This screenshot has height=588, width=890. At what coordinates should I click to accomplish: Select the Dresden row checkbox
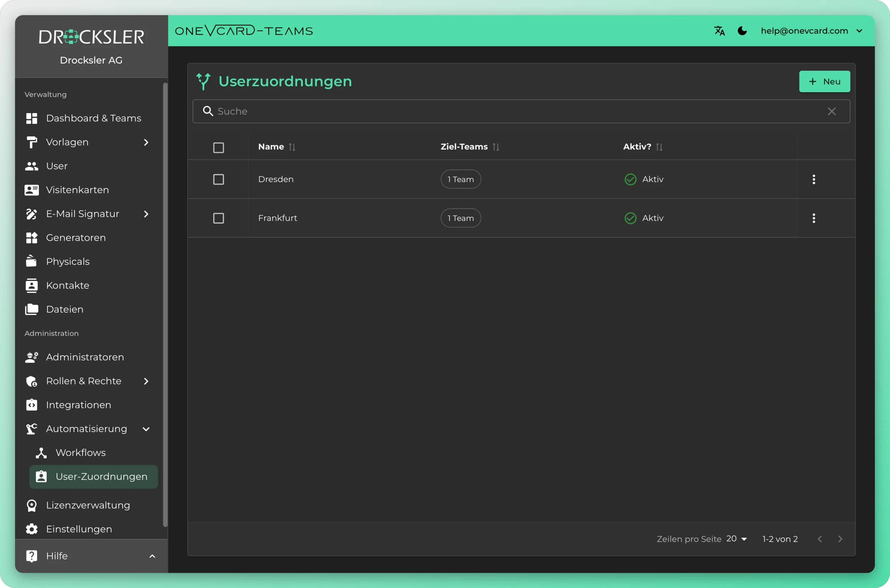click(219, 179)
